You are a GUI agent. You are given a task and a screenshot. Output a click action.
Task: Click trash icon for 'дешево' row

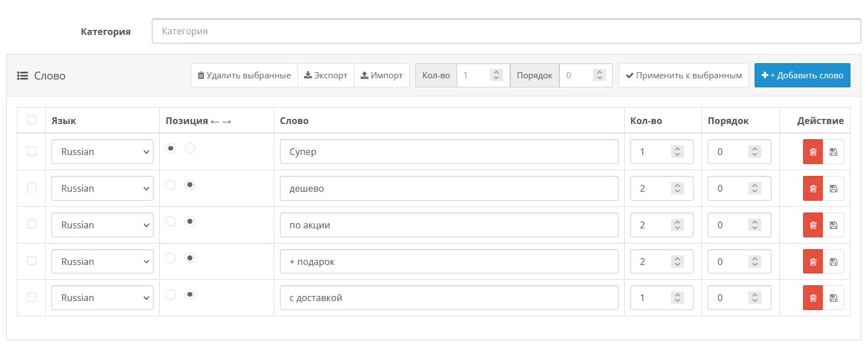(813, 188)
